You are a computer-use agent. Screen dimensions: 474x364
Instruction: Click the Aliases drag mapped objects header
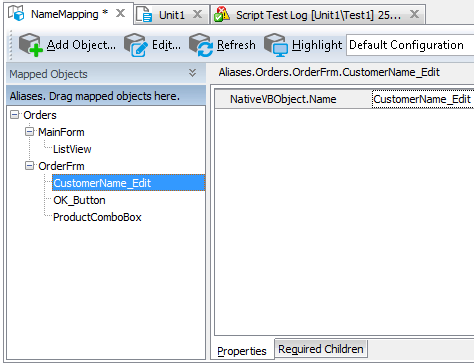point(106,96)
